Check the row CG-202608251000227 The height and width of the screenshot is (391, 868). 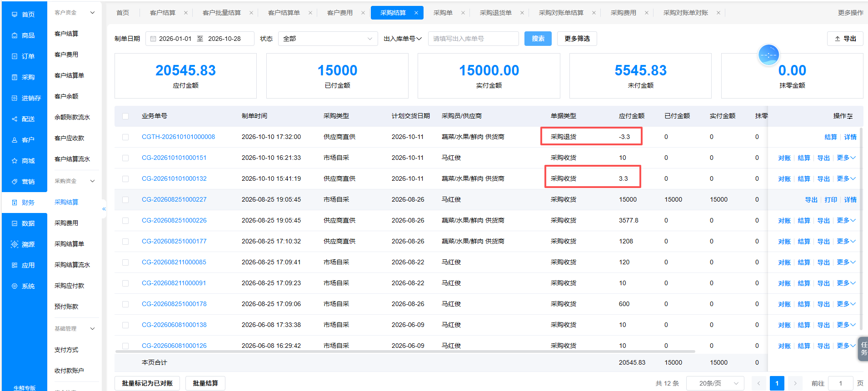point(125,200)
